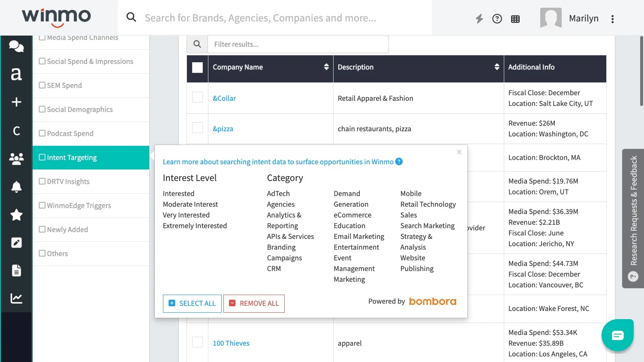Click the lightning bolt icon in header
The image size is (644, 362).
pos(479,18)
